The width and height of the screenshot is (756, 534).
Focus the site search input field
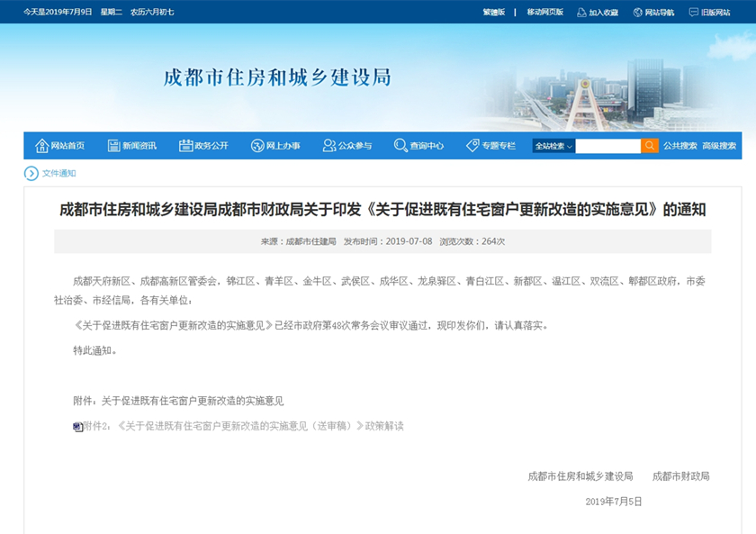(x=607, y=146)
